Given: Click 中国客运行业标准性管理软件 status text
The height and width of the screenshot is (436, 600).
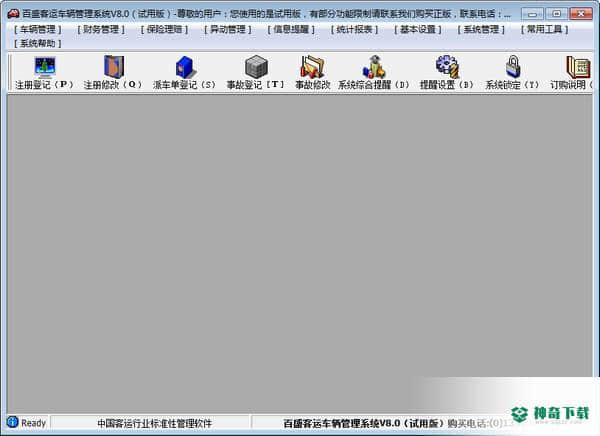Looking at the screenshot, I should [x=154, y=423].
